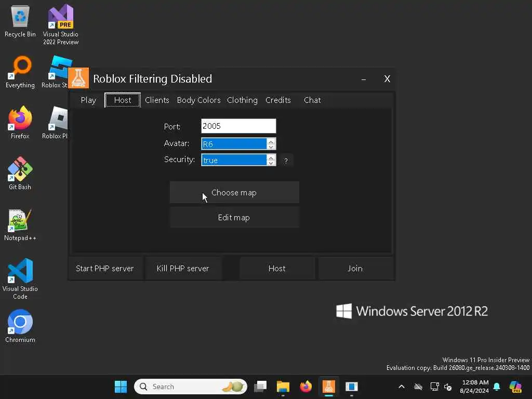532x399 pixels.
Task: Show hidden system tray icons
Action: (402, 387)
